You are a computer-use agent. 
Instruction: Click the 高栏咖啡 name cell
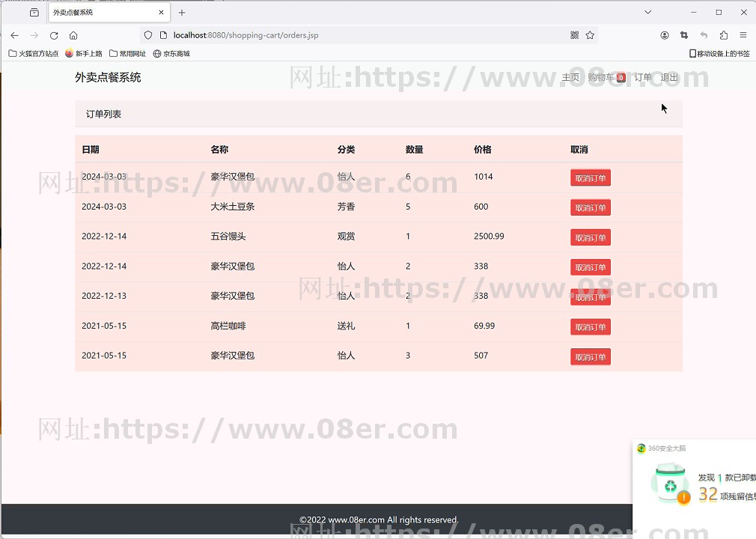coord(228,326)
